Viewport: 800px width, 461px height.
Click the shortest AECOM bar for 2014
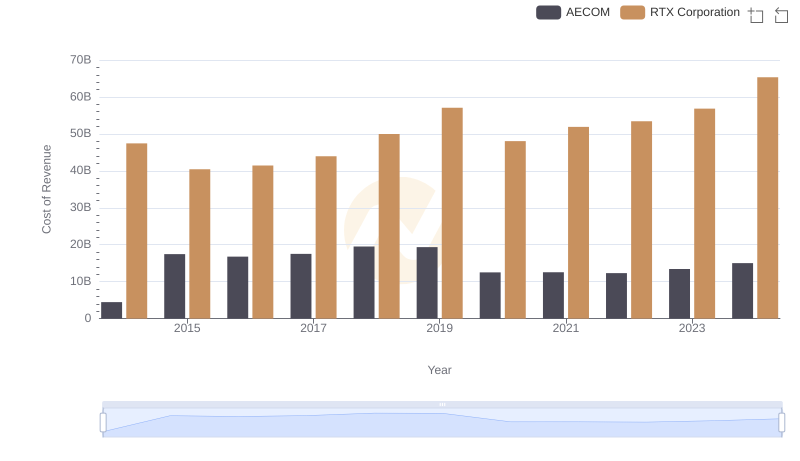point(111,310)
